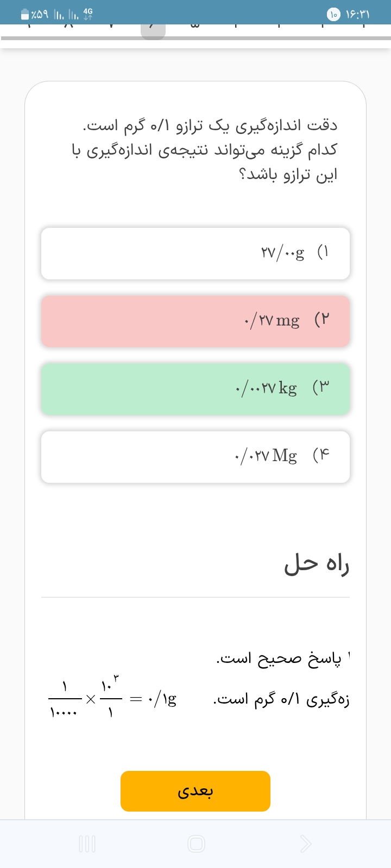Tap the پاسخ صحیح است solution line
The width and height of the screenshot is (391, 868).
279,659
